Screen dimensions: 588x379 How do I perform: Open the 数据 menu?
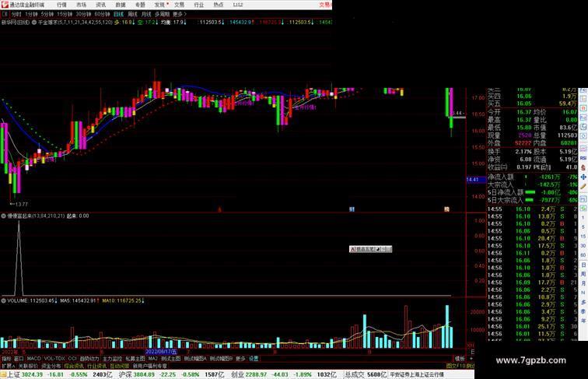click(x=121, y=5)
